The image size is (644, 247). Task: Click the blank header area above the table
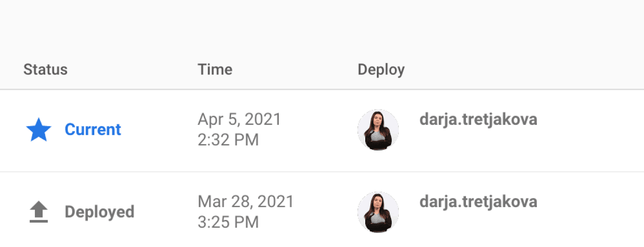[322, 25]
